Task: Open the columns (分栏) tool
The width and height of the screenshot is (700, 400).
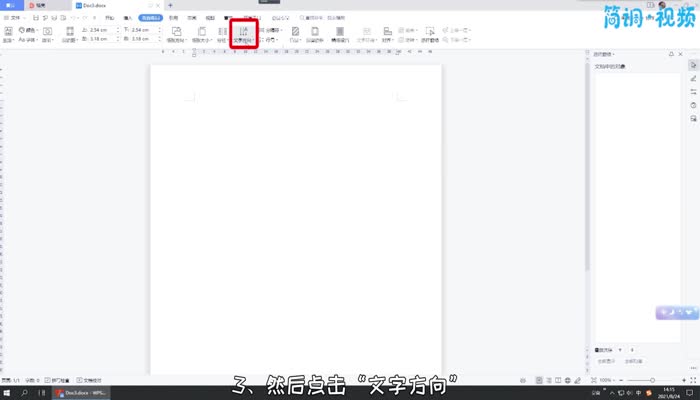Action: pyautogui.click(x=222, y=34)
